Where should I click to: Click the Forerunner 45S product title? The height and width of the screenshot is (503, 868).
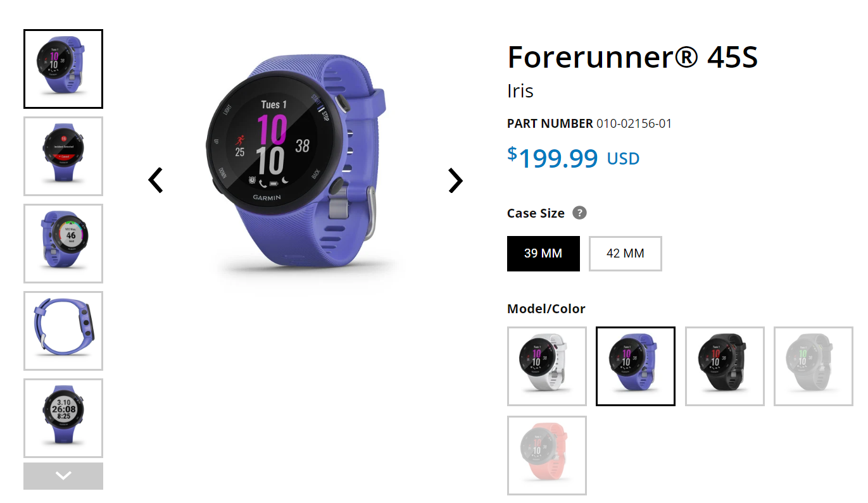pos(632,58)
